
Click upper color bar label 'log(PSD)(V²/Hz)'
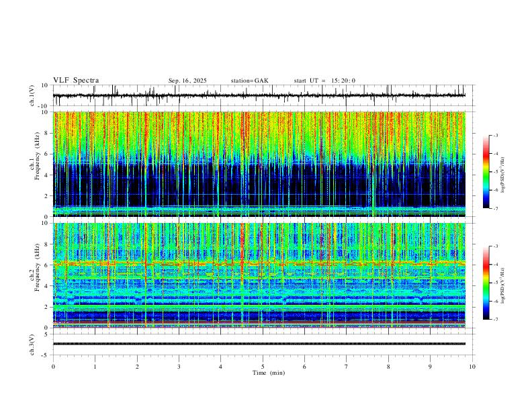pyautogui.click(x=503, y=175)
